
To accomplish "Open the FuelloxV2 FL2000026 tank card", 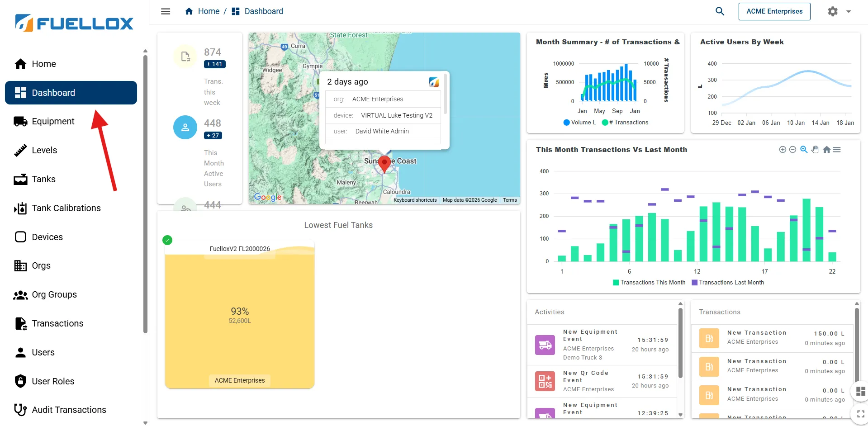I will (240, 314).
